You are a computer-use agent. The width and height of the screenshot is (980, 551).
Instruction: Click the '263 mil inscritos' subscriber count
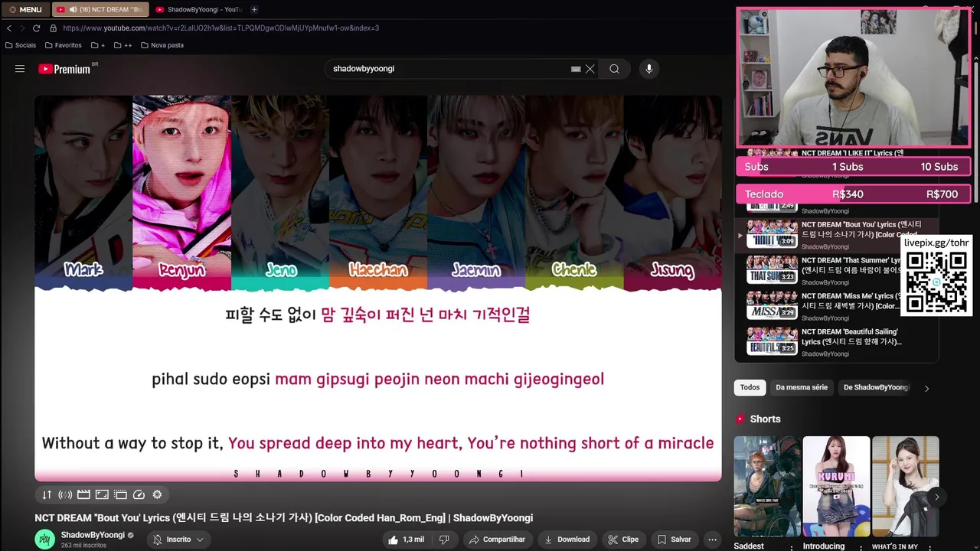coord(83,546)
